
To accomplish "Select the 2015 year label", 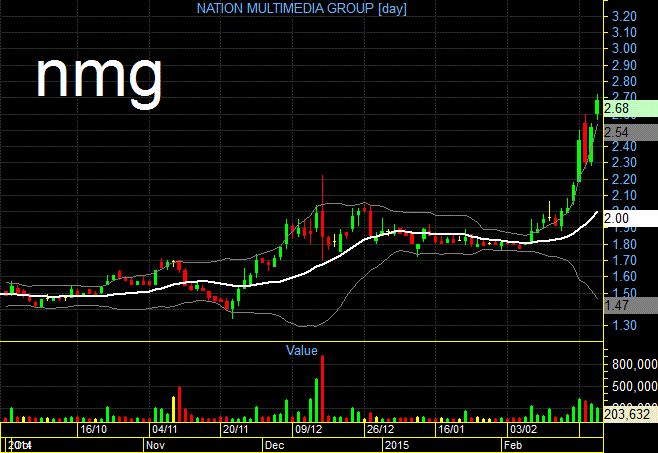I will click(x=397, y=445).
